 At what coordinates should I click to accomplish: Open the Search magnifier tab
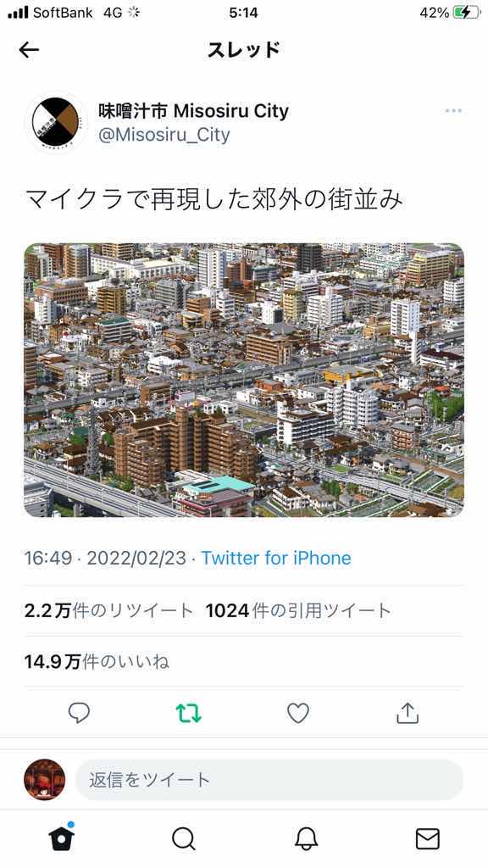tap(183, 839)
